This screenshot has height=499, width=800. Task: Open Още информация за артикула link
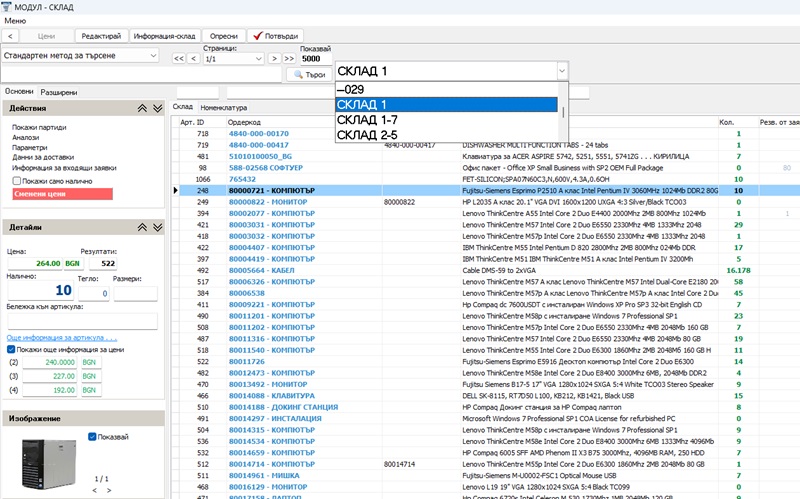tap(62, 337)
